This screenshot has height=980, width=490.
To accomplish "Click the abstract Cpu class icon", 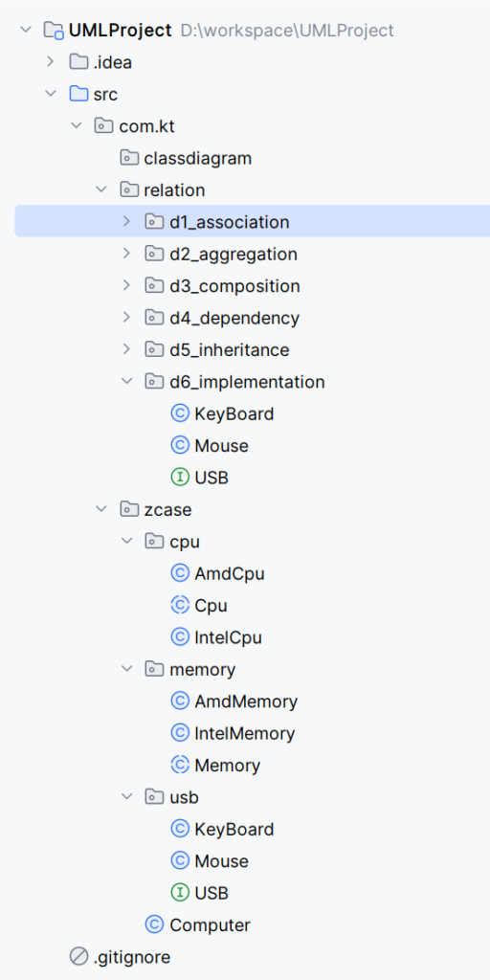I will (x=179, y=606).
